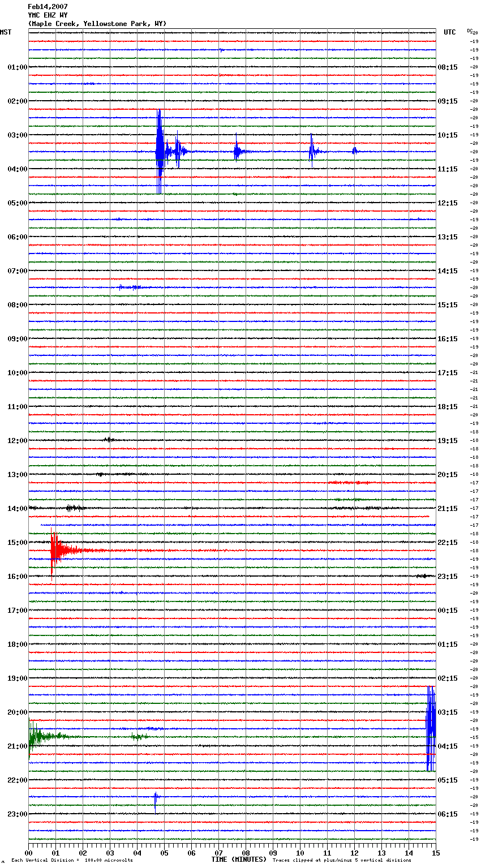Screen dimensions: 481x868
Task: Select the 14:15 UTC time label
Action: pos(448,271)
